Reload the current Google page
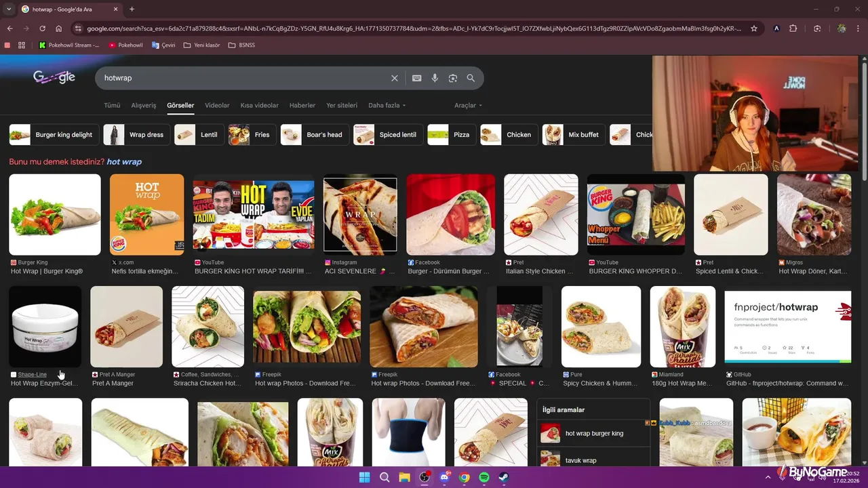868x488 pixels. point(42,28)
